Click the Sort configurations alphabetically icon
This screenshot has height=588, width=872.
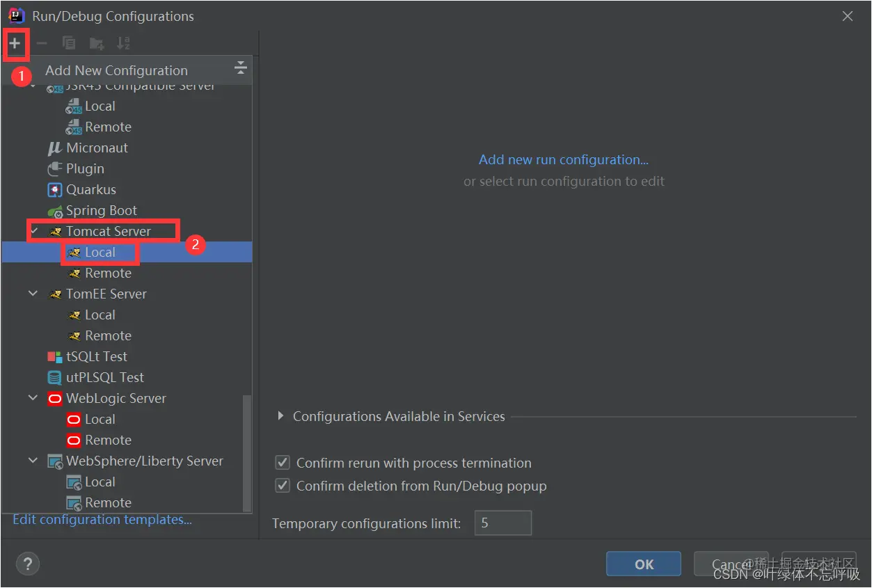click(123, 43)
